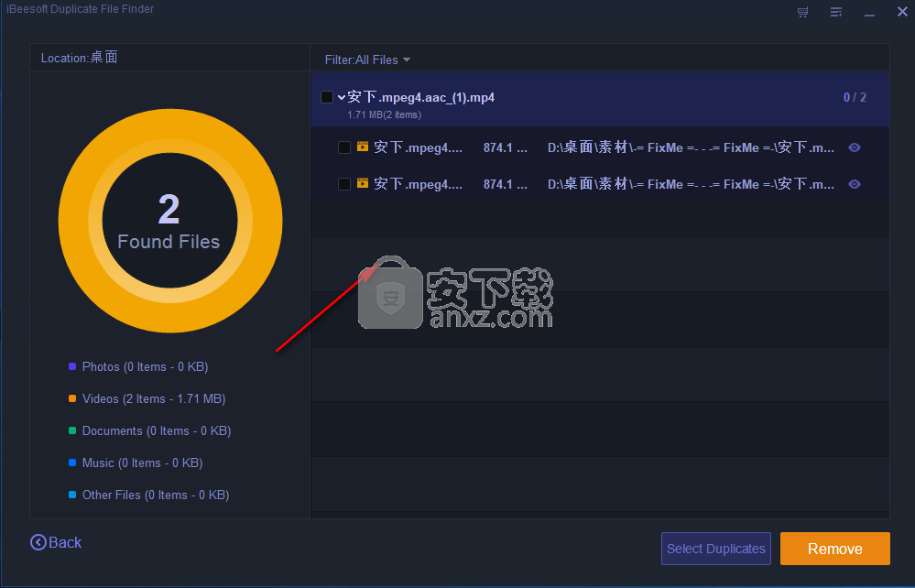Click the second row file name 安下.mpeg4....
This screenshot has width=915, height=588.
418,184
